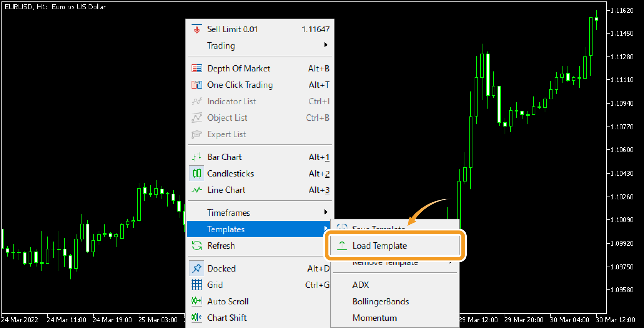Select Line Chart menu item
The image size is (644, 328).
pyautogui.click(x=259, y=190)
